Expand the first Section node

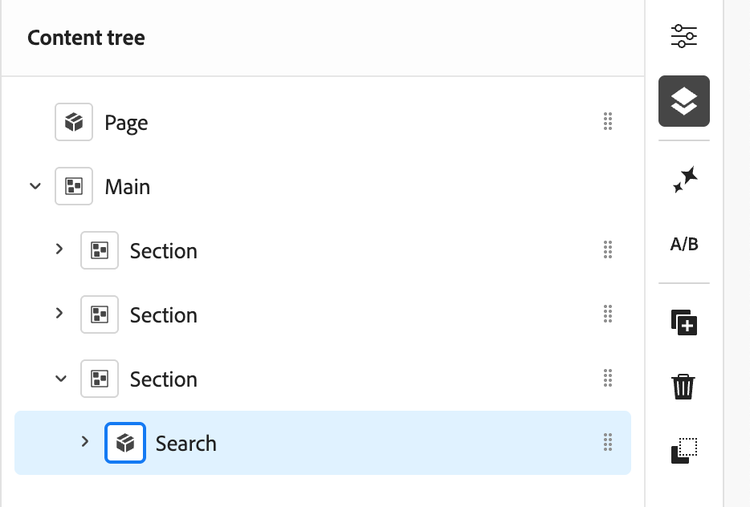(60, 250)
